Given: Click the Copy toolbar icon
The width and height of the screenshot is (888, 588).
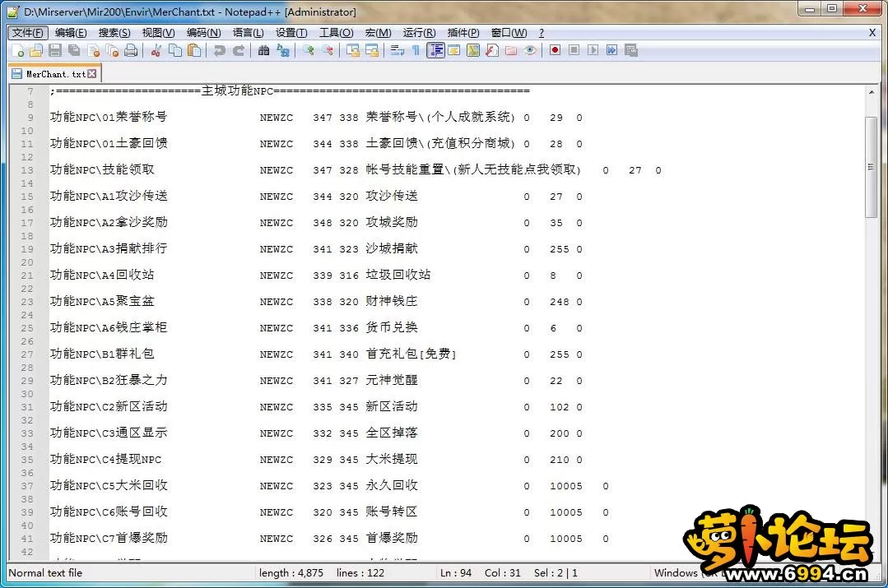Looking at the screenshot, I should pyautogui.click(x=175, y=51).
